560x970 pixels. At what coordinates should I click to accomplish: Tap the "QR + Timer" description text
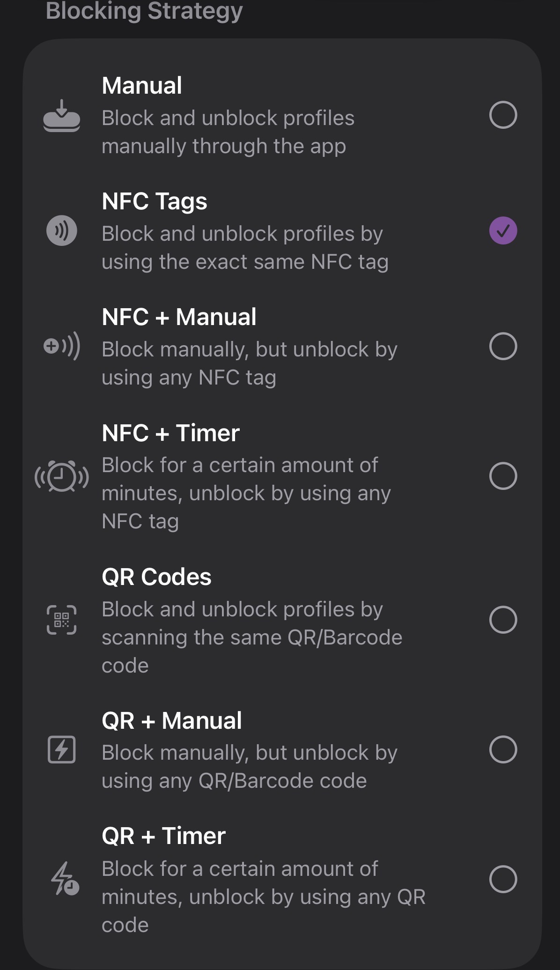click(263, 897)
